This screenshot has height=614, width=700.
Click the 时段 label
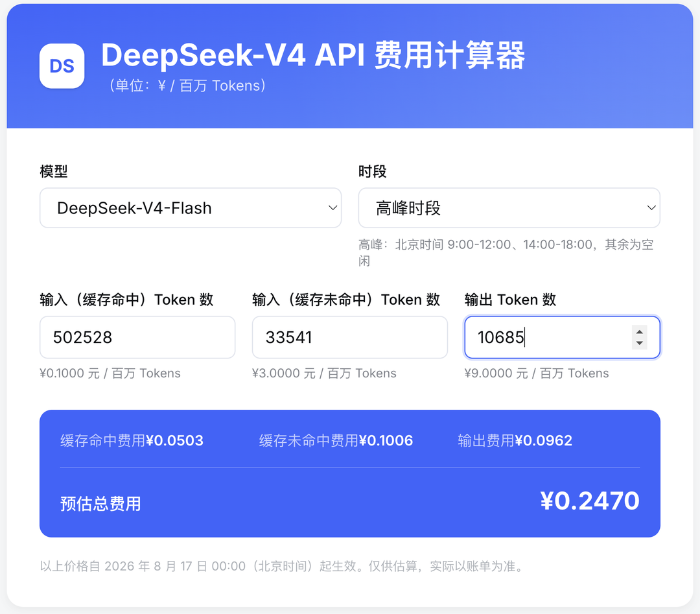click(372, 171)
